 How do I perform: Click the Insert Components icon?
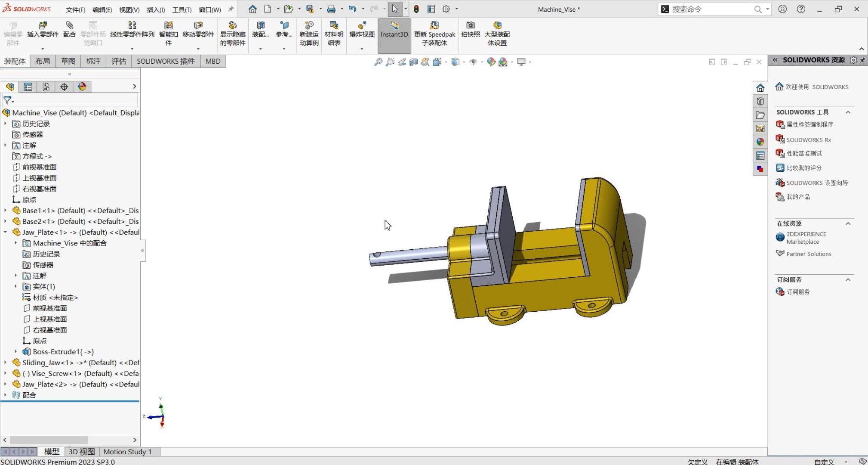43,26
